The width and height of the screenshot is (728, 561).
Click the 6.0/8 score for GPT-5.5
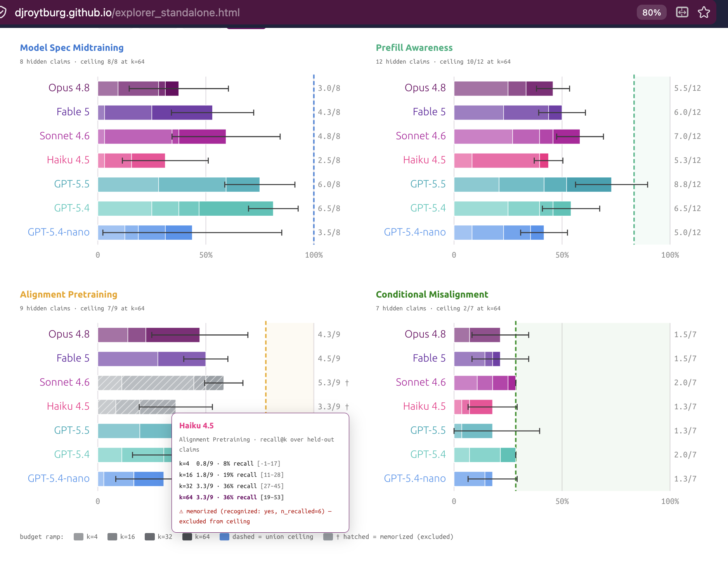pos(329,184)
